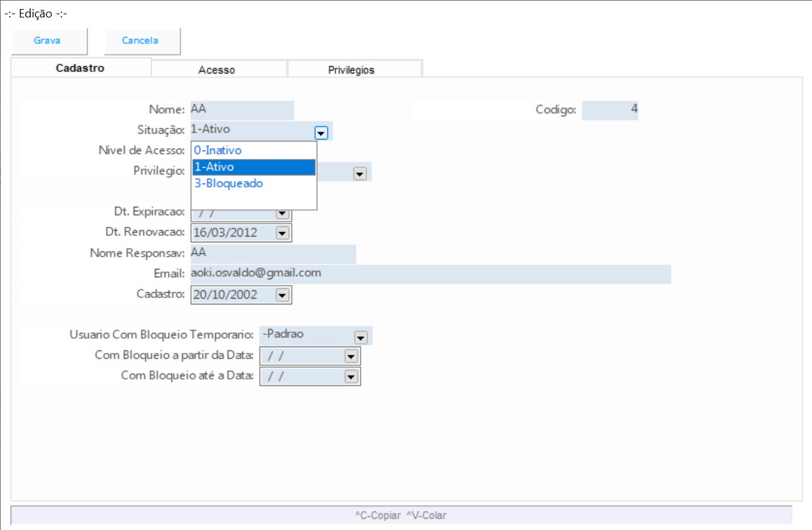Expand the Privilegio dropdown arrow
Viewport: 812px width, 530px height.
(x=360, y=173)
